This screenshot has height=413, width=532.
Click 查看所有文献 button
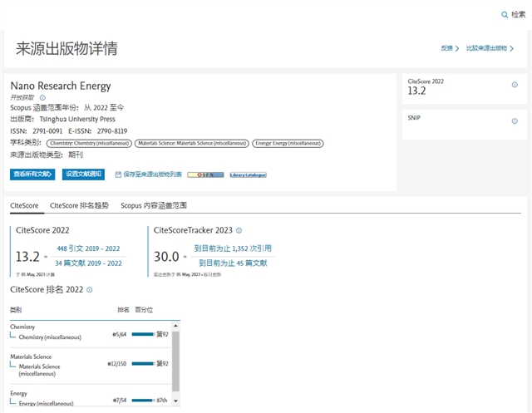[x=33, y=175]
